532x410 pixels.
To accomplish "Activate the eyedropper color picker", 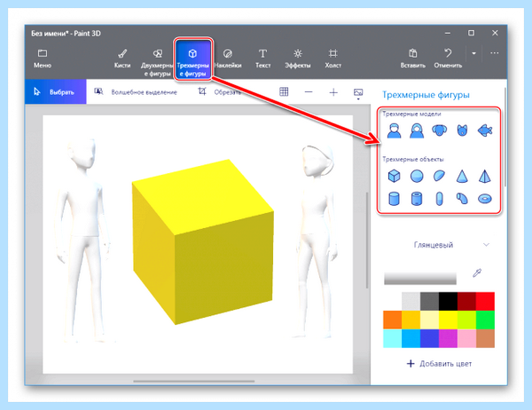I will tap(477, 272).
